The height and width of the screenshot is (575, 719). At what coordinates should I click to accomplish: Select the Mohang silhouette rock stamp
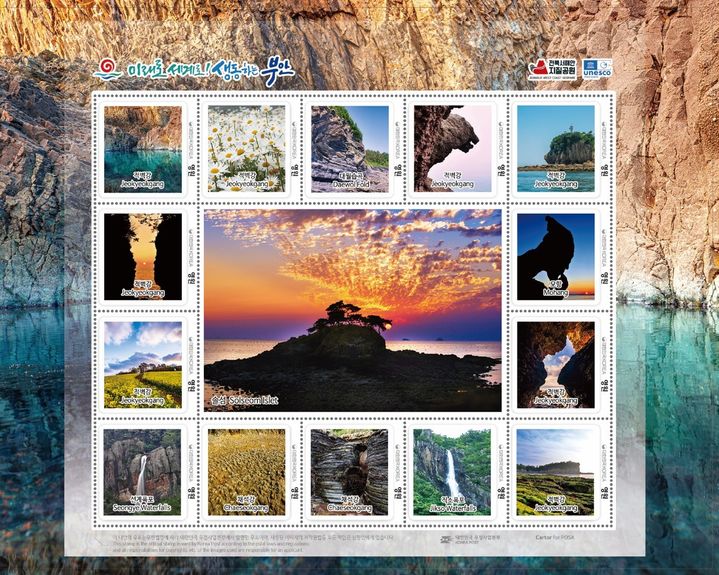[x=556, y=257]
